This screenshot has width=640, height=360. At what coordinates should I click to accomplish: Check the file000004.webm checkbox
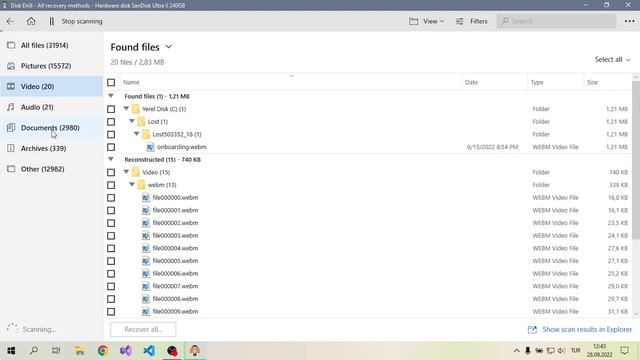pos(111,248)
